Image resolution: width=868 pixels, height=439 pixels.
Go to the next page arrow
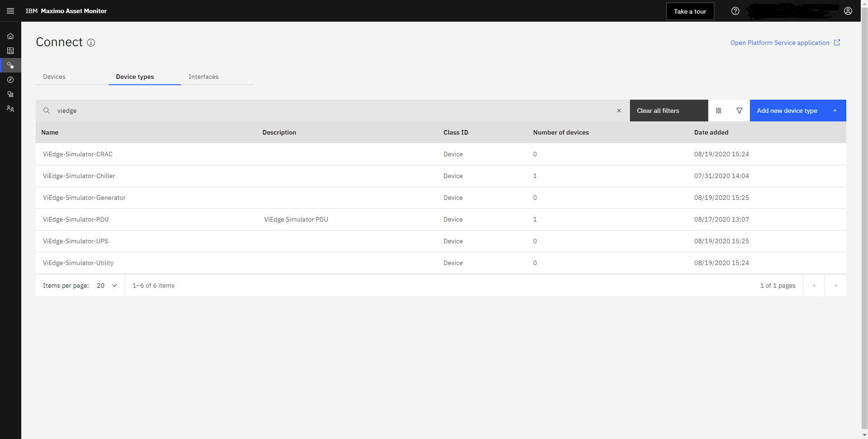click(836, 285)
